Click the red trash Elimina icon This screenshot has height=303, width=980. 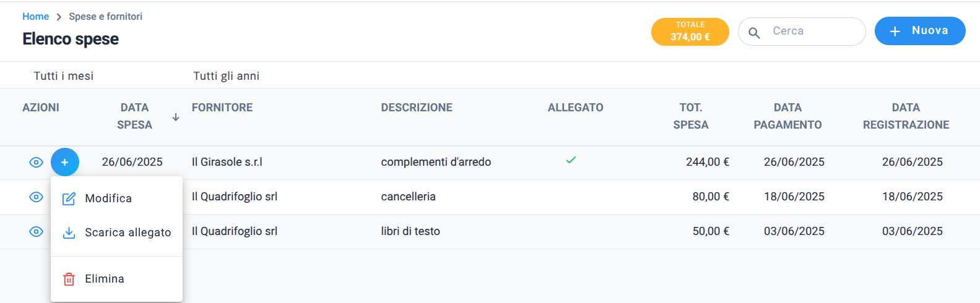(x=69, y=279)
